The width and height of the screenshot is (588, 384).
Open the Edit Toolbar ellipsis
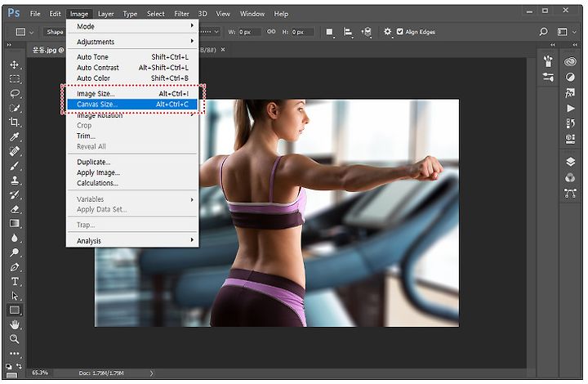pos(14,353)
